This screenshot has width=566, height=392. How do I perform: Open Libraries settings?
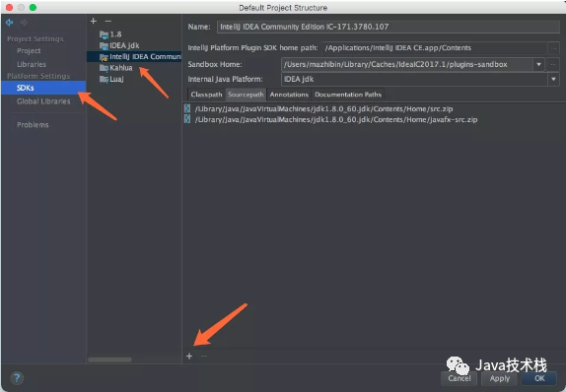pos(32,64)
